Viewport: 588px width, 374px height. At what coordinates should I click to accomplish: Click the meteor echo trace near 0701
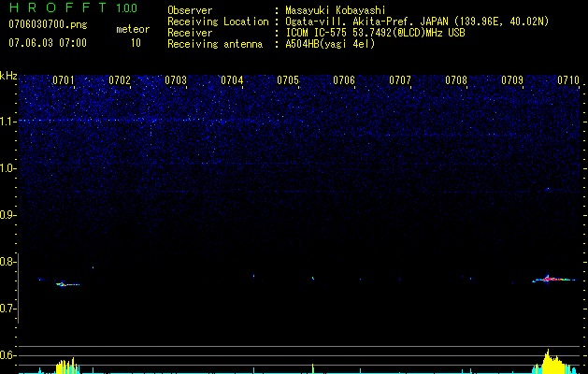(x=67, y=284)
